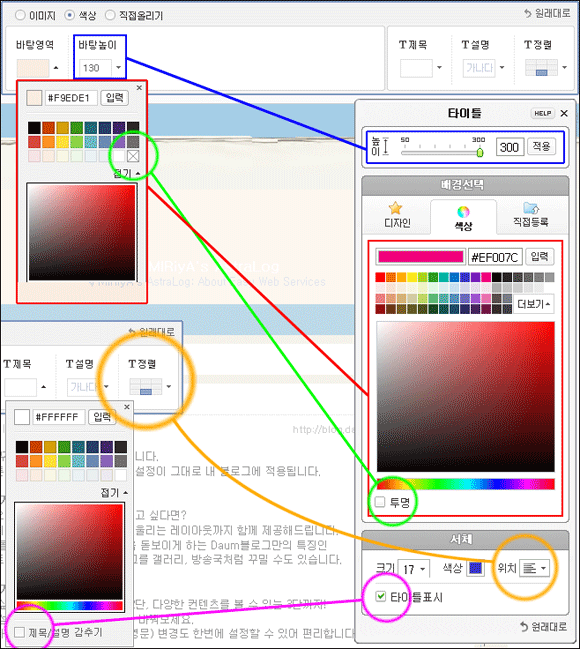Pick the transparent crossed-box swatch in #F9EDE1 picker
580x649 pixels.
coord(133,156)
